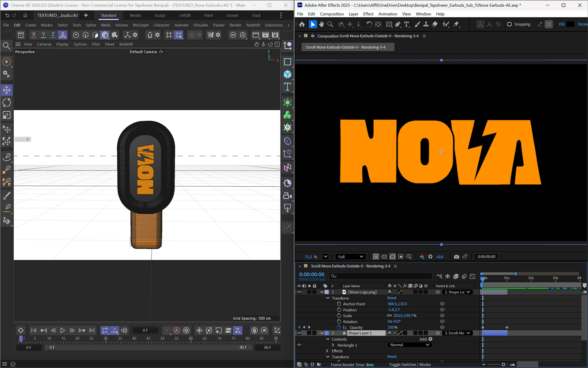This screenshot has height=368, width=588.
Task: Open the Fill color swatch in AE toolbar
Action: coord(570,24)
